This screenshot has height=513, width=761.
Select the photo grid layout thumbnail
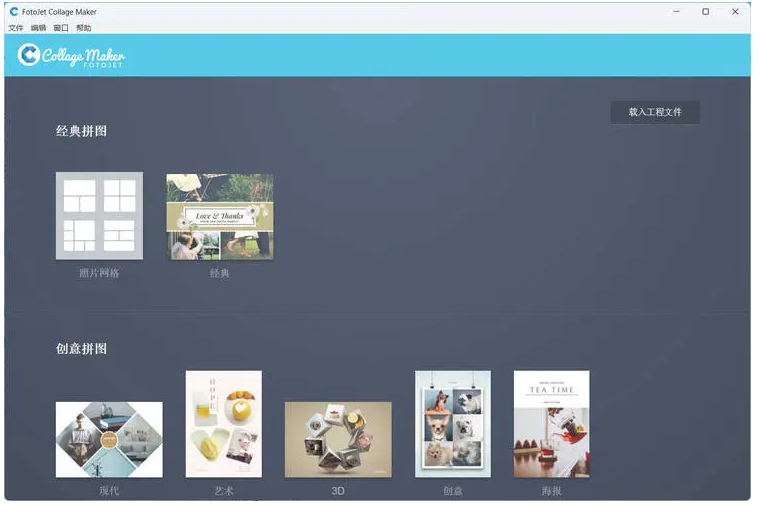click(99, 216)
